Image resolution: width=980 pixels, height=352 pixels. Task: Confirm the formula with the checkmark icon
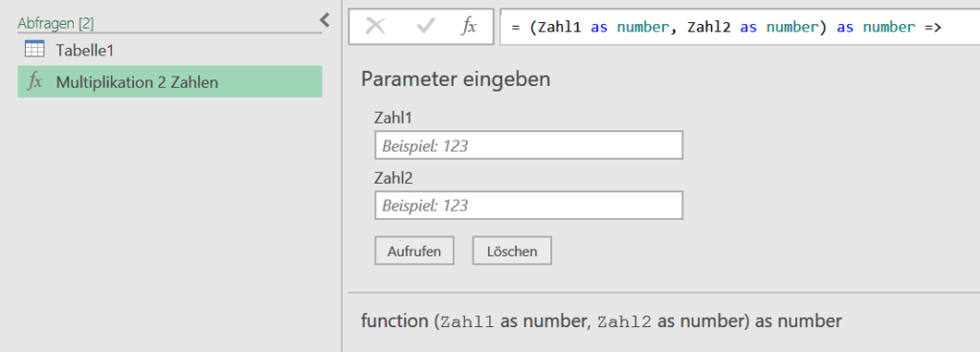pyautogui.click(x=425, y=26)
